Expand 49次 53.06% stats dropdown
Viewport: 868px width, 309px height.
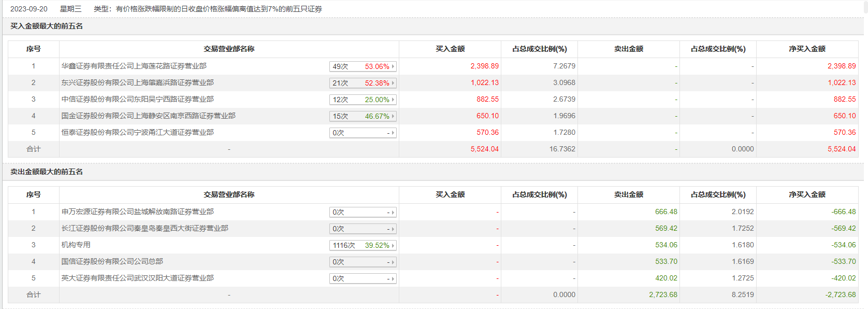(363, 66)
